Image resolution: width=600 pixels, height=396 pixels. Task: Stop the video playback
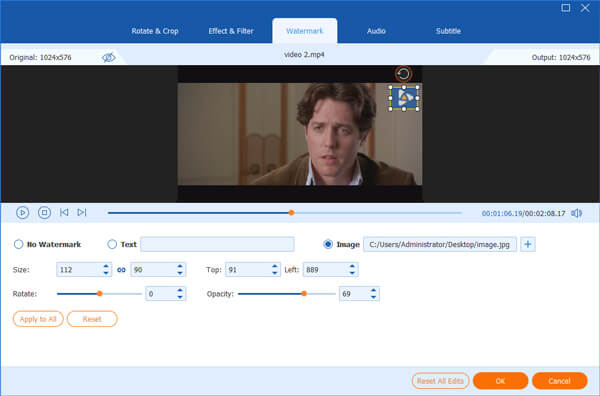click(x=44, y=212)
